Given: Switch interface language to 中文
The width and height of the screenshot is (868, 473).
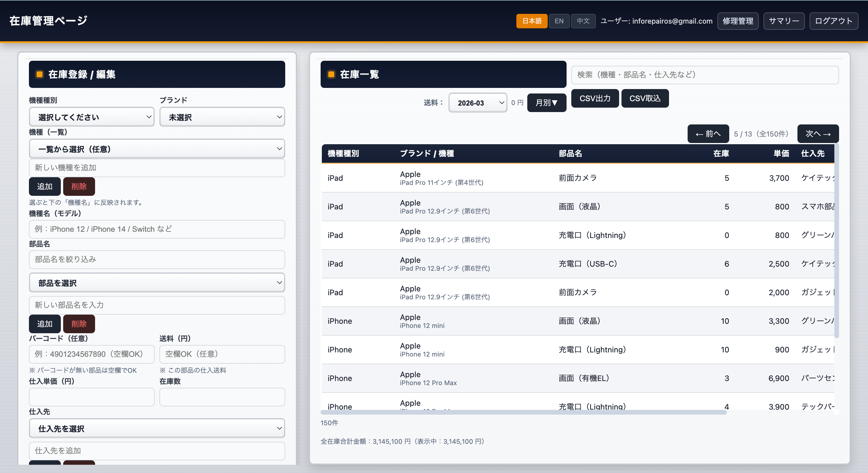Looking at the screenshot, I should 583,21.
